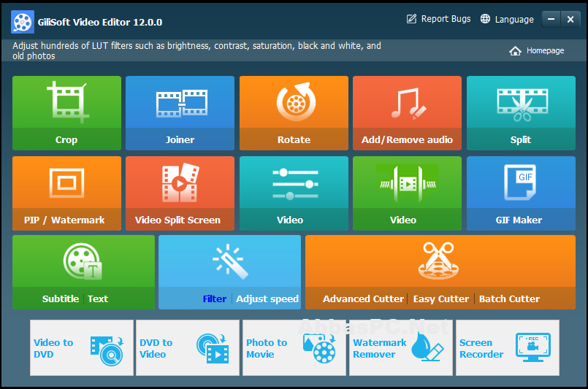Click the GiliSoft Video Editor 12.0.0 title

[x=100, y=23]
